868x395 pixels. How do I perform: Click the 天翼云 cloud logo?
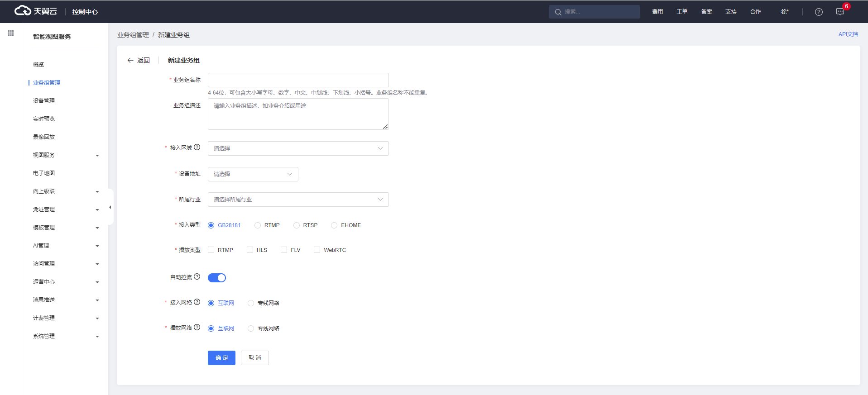coord(35,11)
